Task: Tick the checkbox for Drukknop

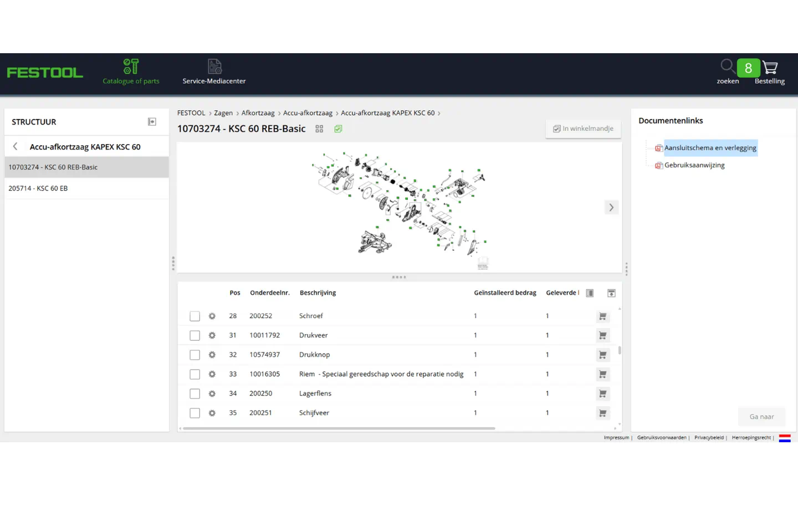Action: (x=195, y=355)
